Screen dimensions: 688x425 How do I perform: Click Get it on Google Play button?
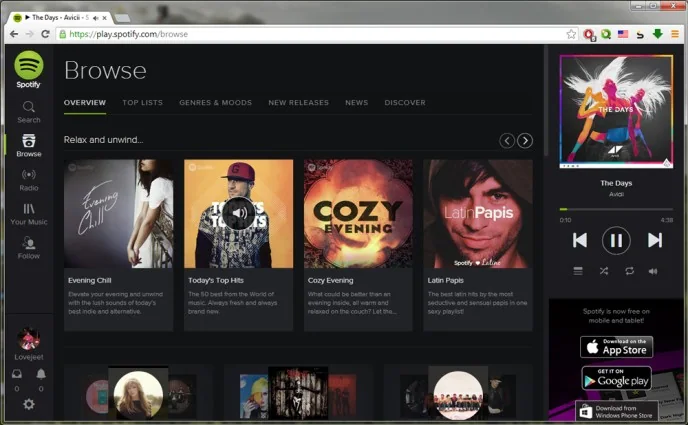coord(616,378)
